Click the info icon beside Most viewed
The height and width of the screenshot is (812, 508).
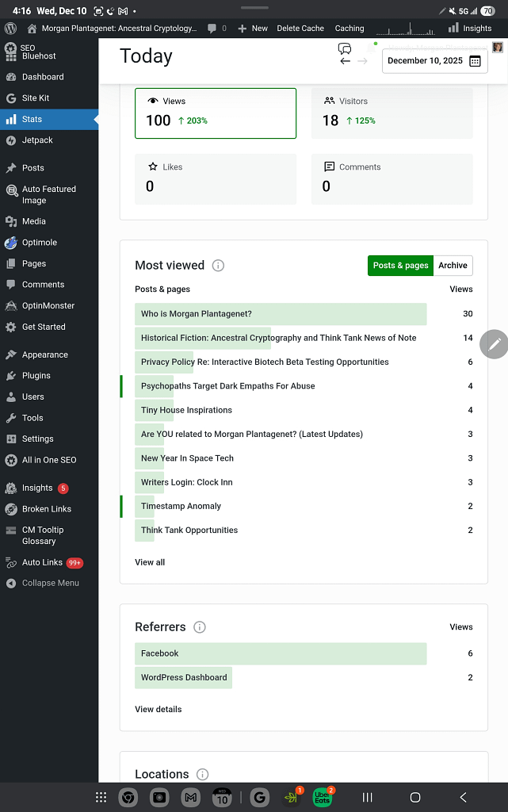click(218, 266)
